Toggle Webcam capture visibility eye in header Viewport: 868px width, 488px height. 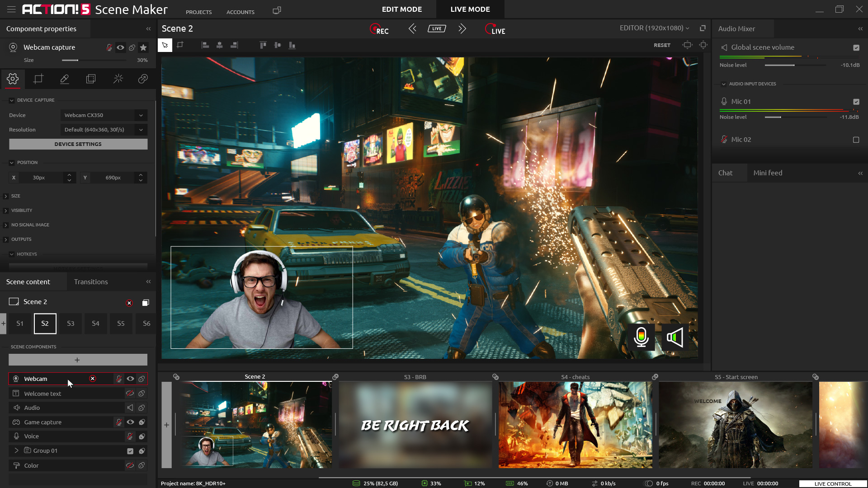121,47
